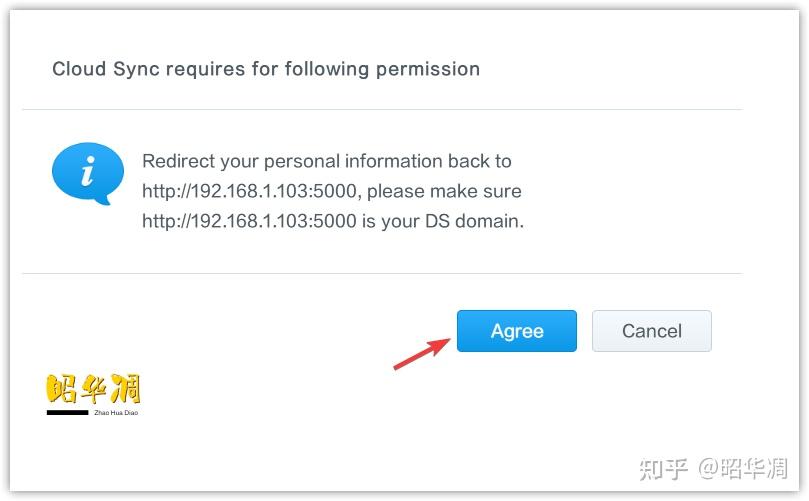Click the separator line below the title
The width and height of the screenshot is (809, 501).
tap(382, 109)
